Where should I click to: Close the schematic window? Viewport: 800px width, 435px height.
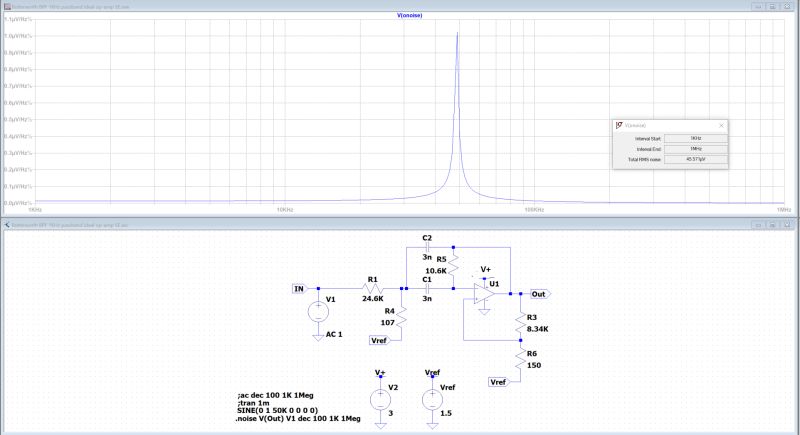tap(787, 225)
